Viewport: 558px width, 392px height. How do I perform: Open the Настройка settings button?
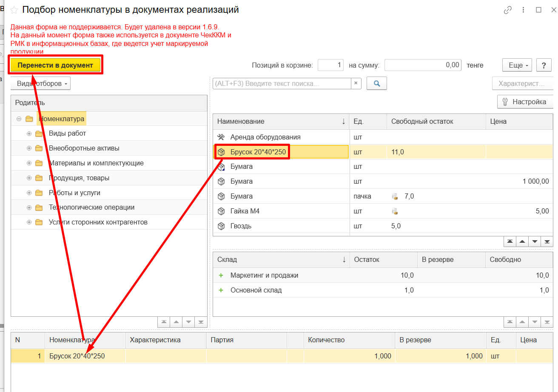click(525, 102)
